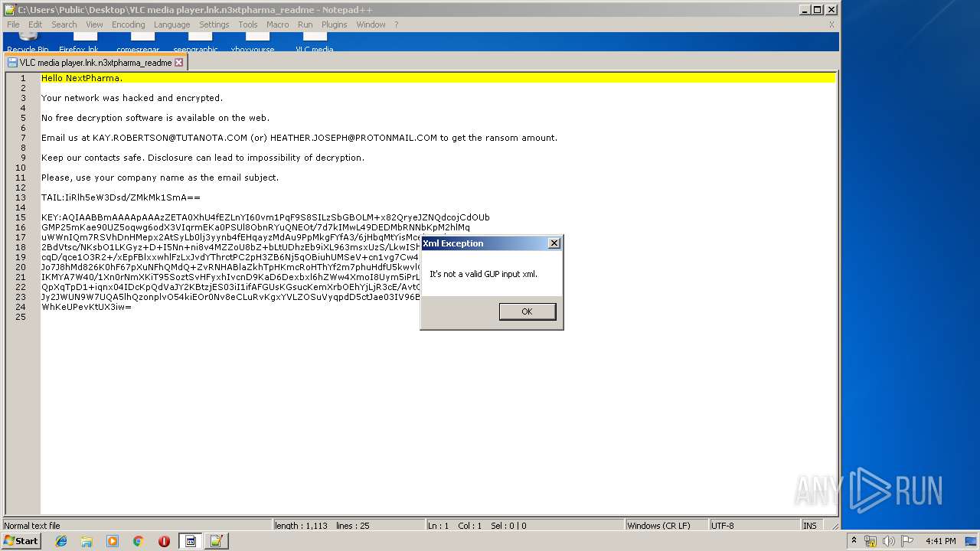Close the document with the menu bar X
980x551 pixels.
(x=831, y=24)
